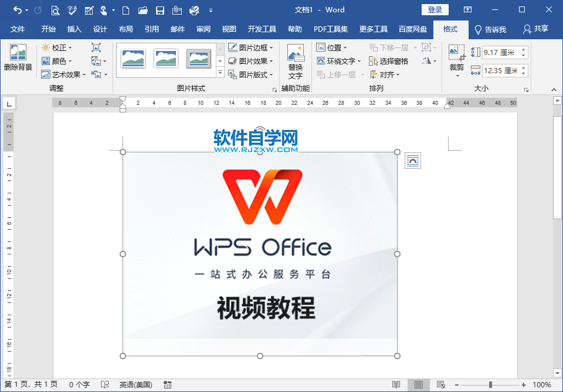Toggle spelling check status indicator
The width and height of the screenshot is (563, 392).
(x=104, y=385)
